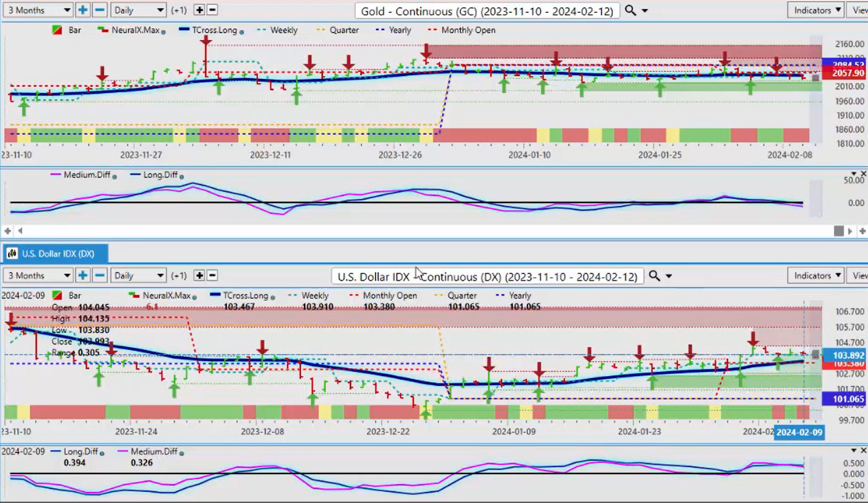The width and height of the screenshot is (868, 503).
Task: Click plus icon right of Gold scrollbar
Action: point(862,231)
